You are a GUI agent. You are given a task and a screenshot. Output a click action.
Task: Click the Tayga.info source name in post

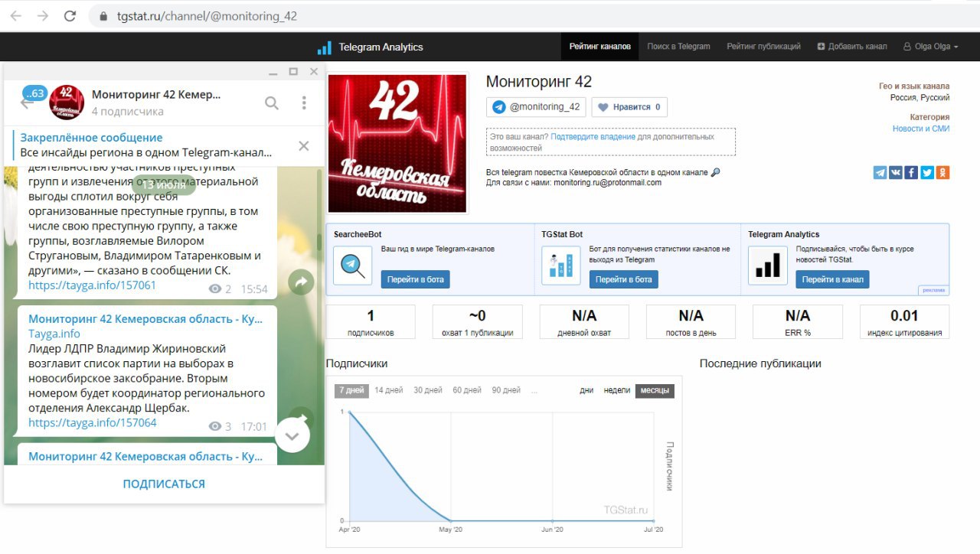coord(54,334)
